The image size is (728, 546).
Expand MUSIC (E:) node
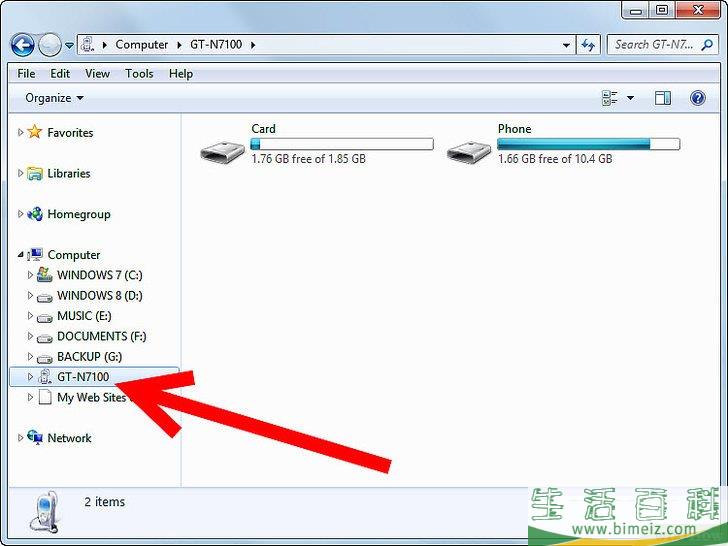[x=30, y=315]
